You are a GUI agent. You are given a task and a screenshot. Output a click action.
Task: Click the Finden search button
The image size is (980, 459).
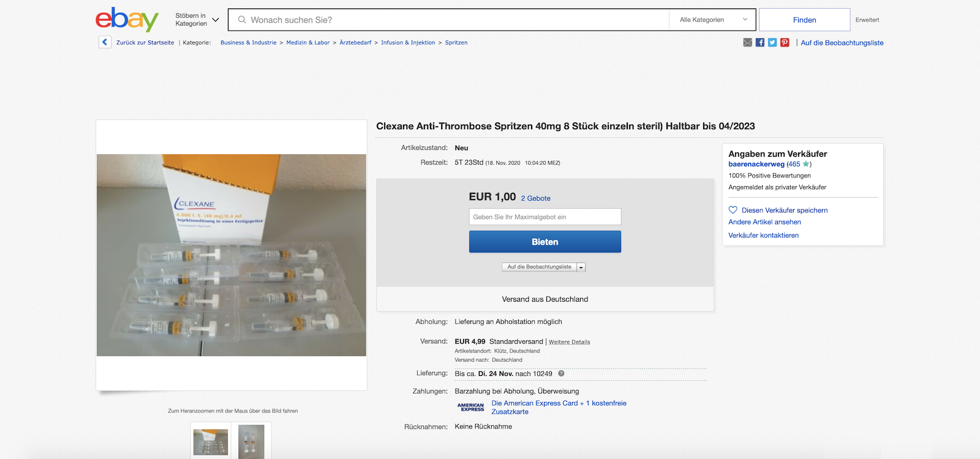point(804,20)
